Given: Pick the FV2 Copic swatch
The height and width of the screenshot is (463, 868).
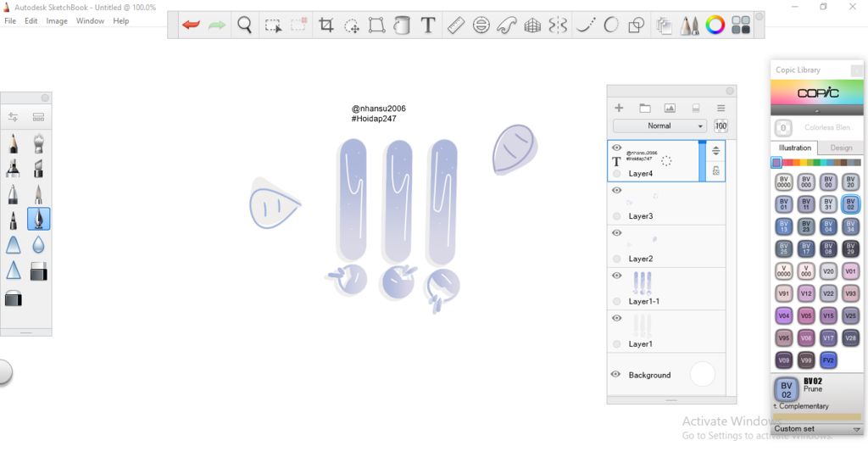Looking at the screenshot, I should click(x=828, y=360).
